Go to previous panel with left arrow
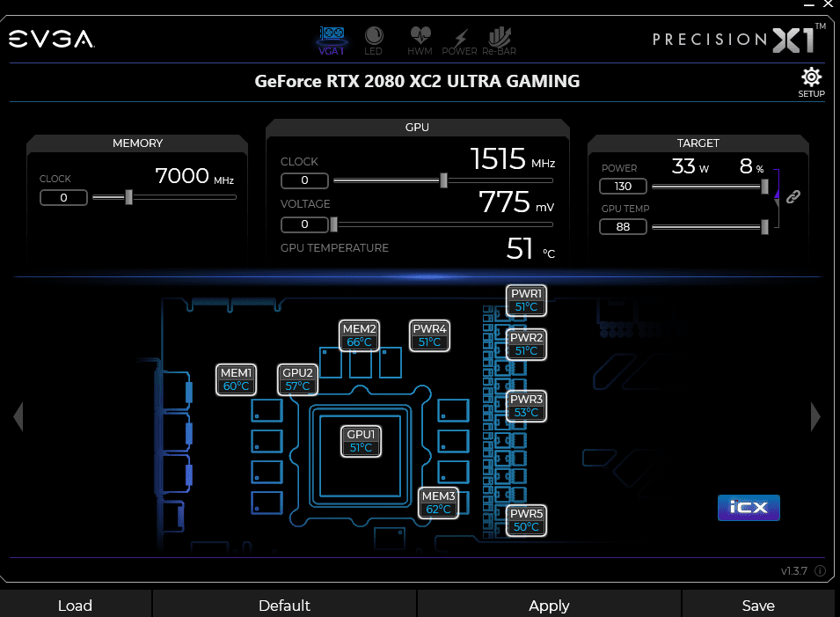 coord(18,416)
